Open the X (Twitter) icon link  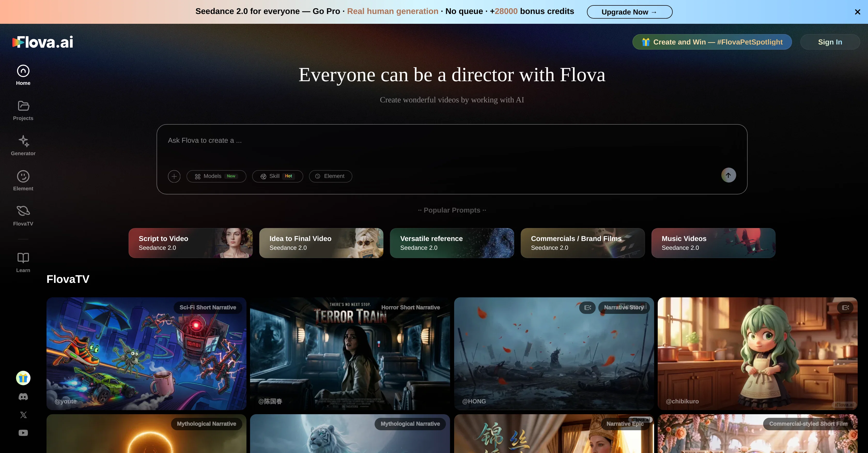point(23,415)
